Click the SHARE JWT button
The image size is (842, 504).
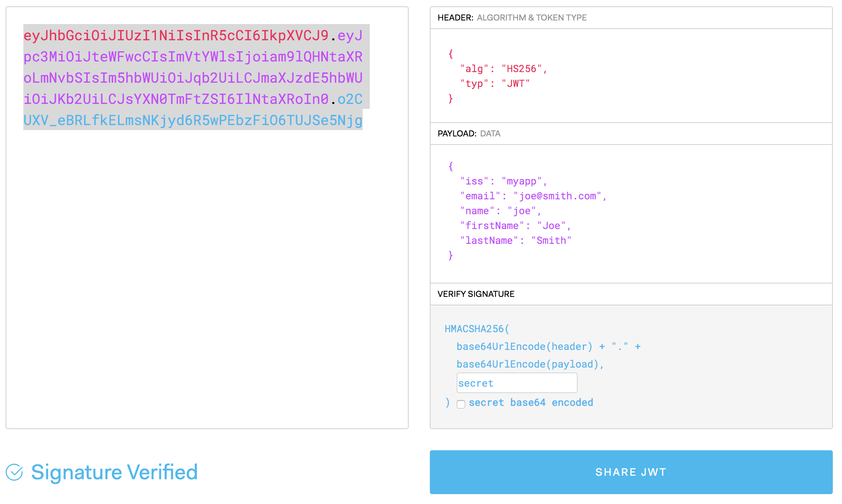pos(631,472)
